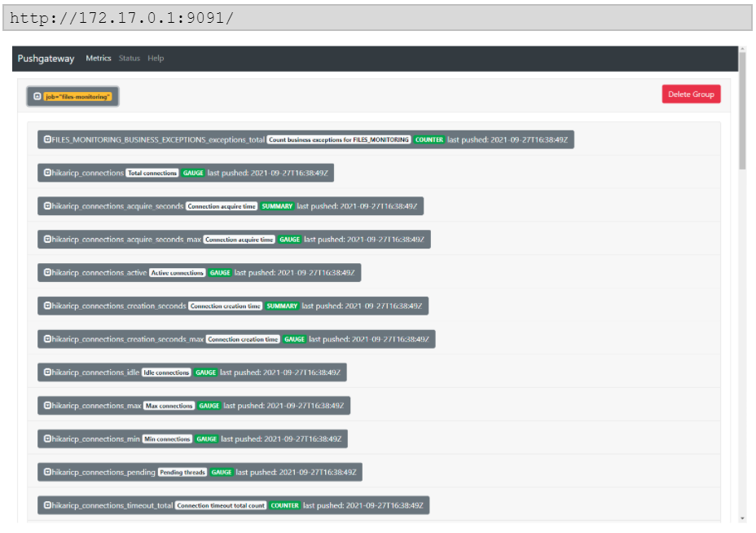Screen dimensions: 756x533
Task: Click the expand icon for FILES_MONITORING_BUSINESS_EXCEPTIONS_exceptions_total
Action: click(x=47, y=139)
